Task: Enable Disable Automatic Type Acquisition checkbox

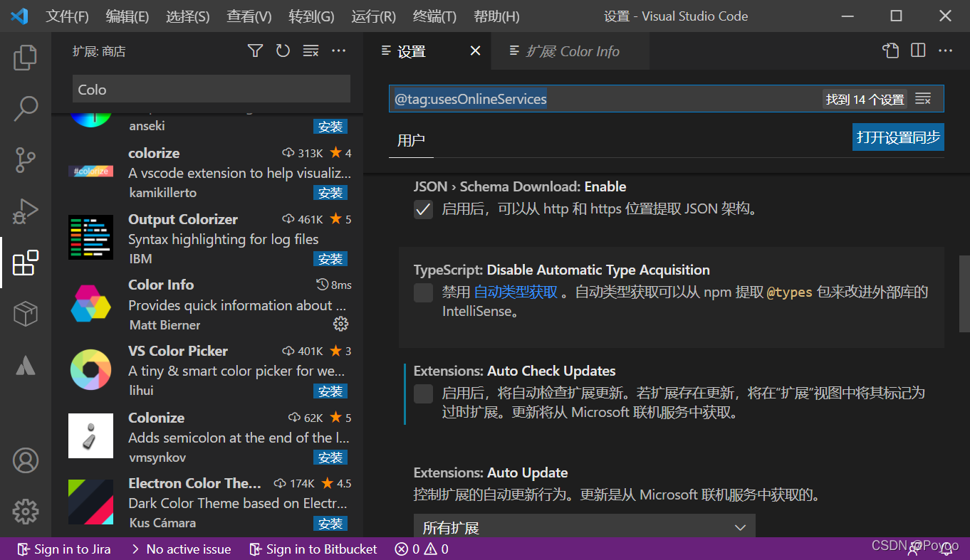Action: [423, 292]
